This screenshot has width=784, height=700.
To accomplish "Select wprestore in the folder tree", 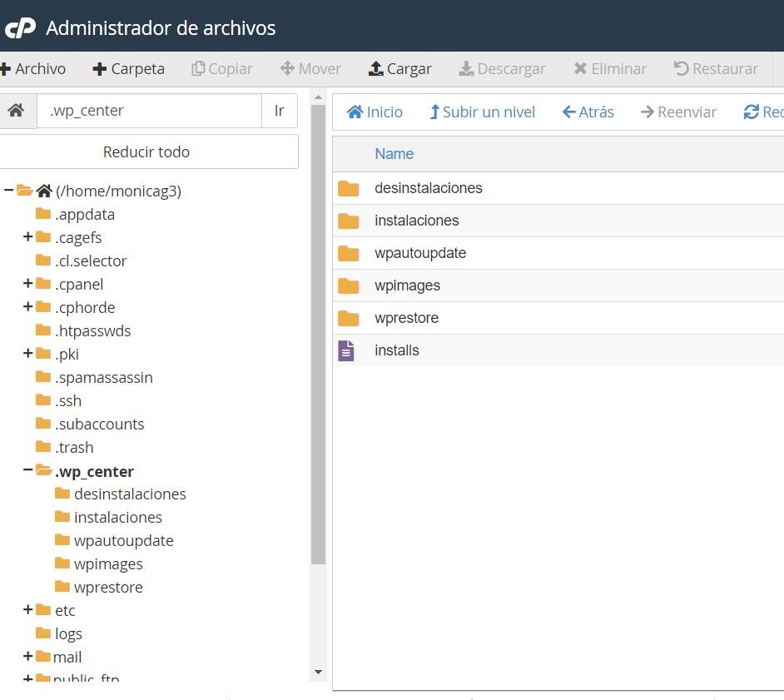I will point(108,587).
